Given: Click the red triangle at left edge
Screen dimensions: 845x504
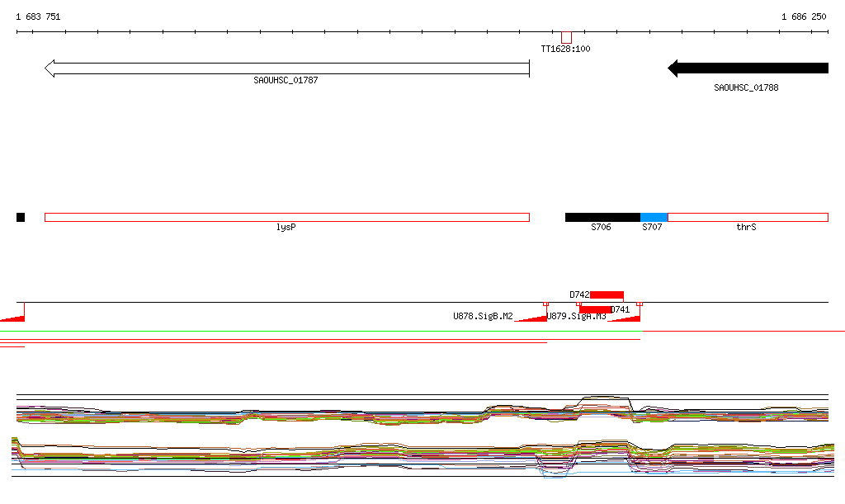Looking at the screenshot, I should (x=14, y=318).
